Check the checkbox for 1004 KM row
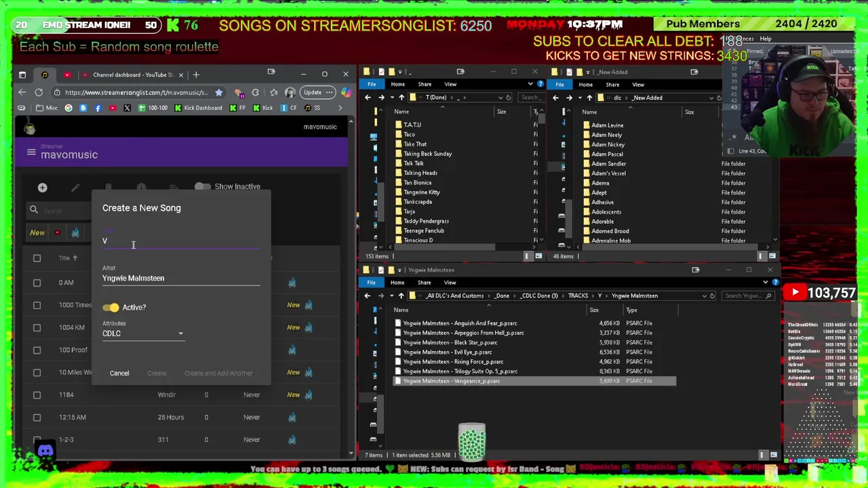Screen dimensions: 868x488 click(37, 327)
